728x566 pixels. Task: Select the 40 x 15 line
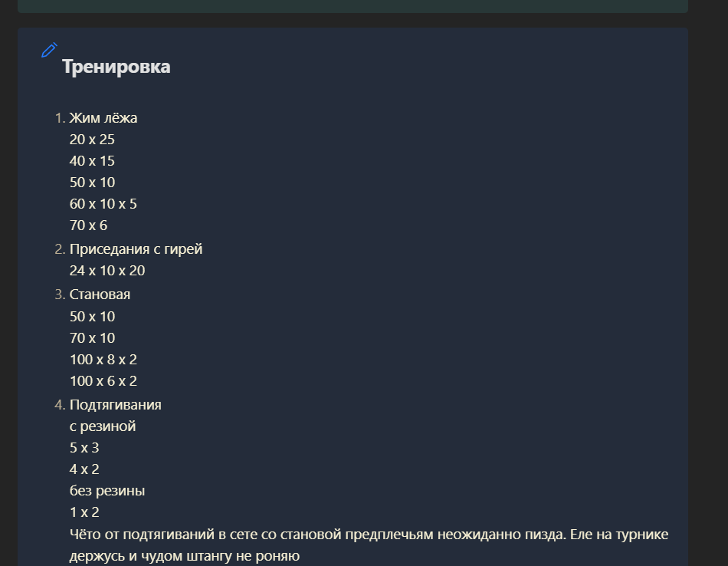pyautogui.click(x=92, y=161)
